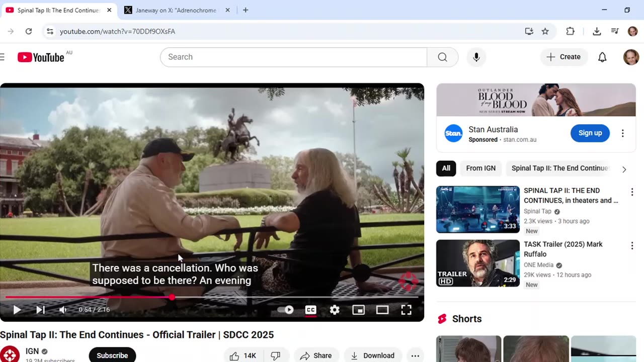Click the YouTube home logo
The width and height of the screenshot is (644, 362).
click(x=41, y=57)
